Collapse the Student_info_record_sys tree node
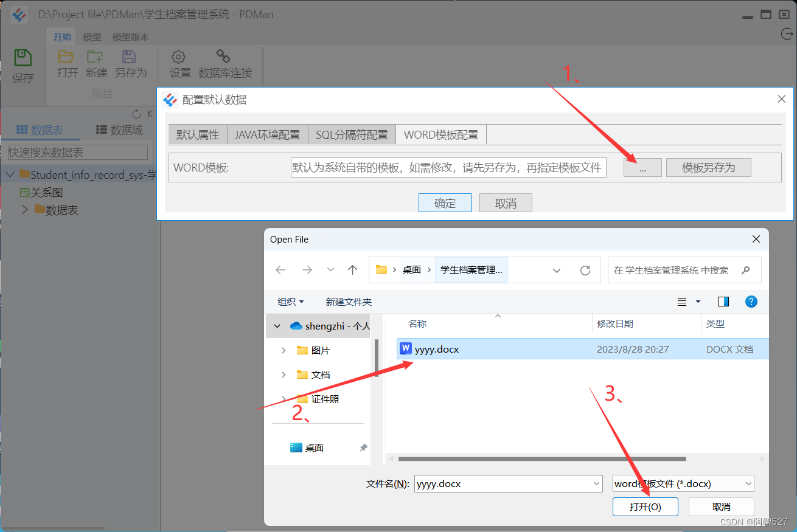Screen dimensions: 797x532 [x=10, y=174]
